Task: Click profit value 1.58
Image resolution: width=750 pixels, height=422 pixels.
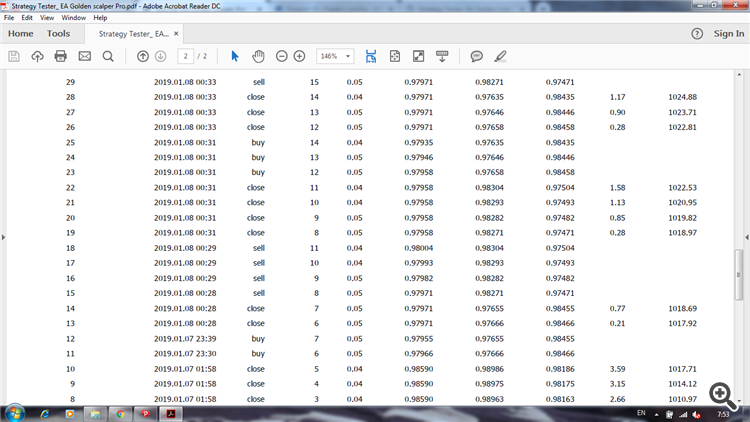Action: [x=617, y=188]
